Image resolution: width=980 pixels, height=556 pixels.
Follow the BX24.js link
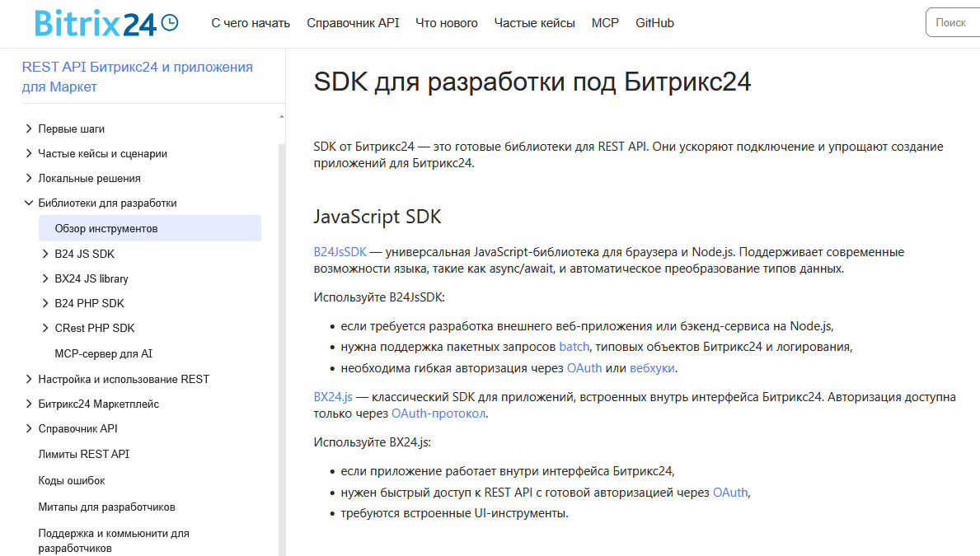coord(333,397)
